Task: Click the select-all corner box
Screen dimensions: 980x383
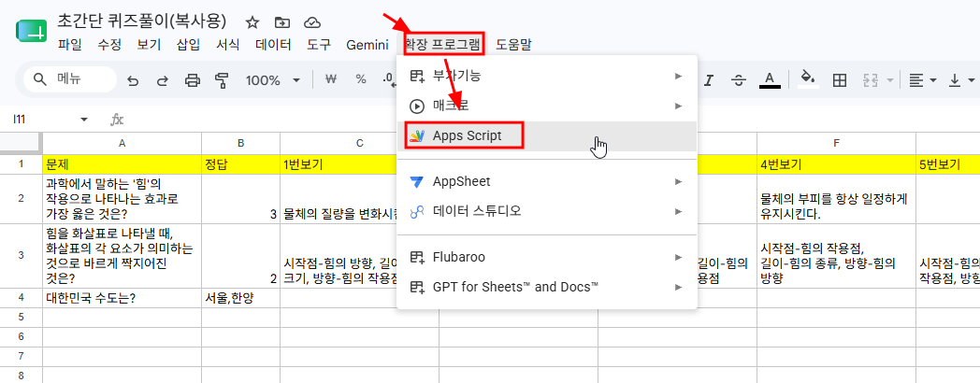Action: [x=21, y=143]
